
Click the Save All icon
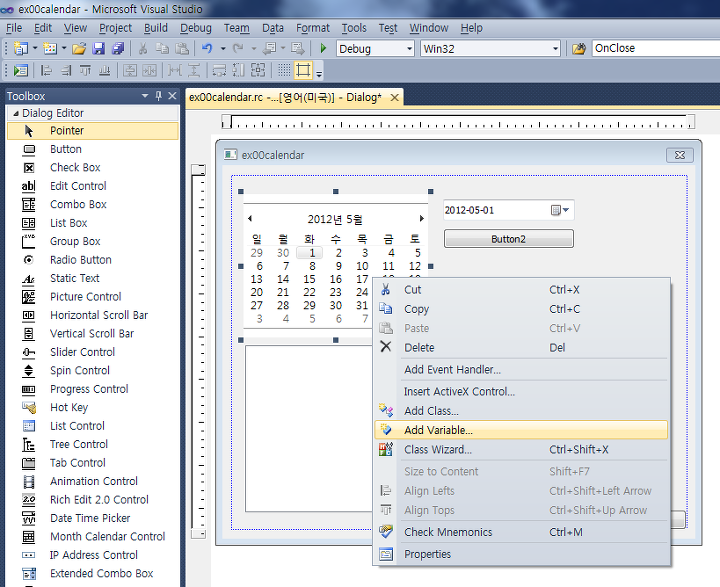pos(118,48)
